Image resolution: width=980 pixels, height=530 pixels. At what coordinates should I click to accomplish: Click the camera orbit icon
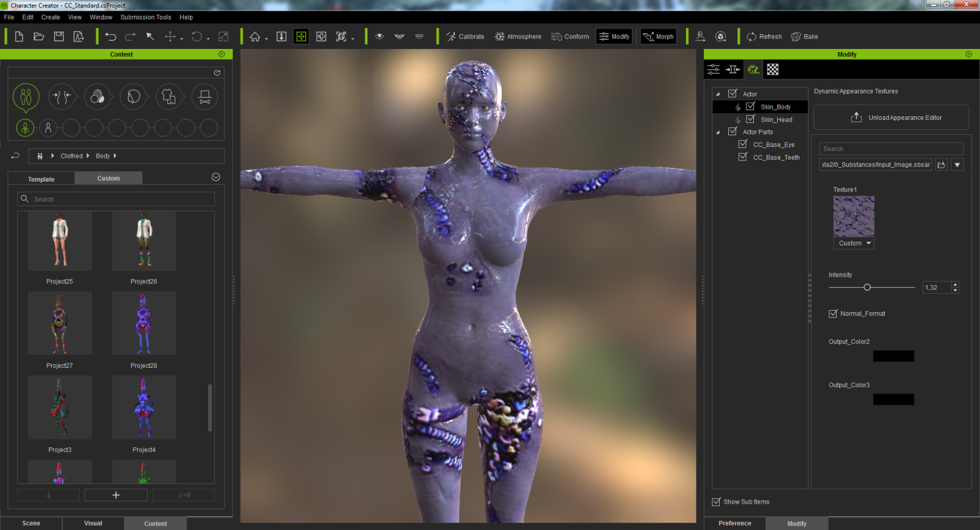click(322, 37)
